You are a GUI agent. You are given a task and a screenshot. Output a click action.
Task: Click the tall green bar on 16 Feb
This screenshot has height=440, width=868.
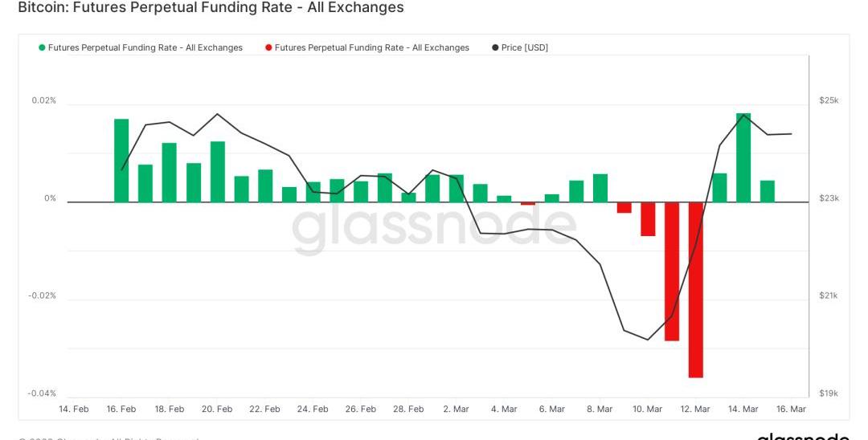tap(121, 161)
